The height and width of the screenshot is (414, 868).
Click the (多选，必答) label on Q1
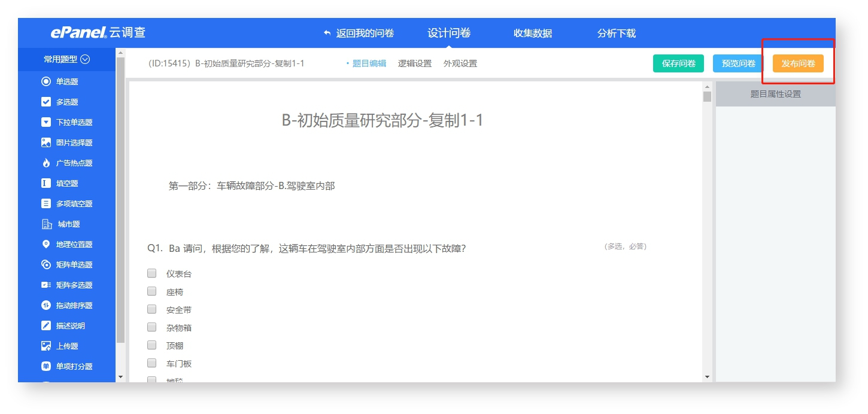pyautogui.click(x=626, y=246)
